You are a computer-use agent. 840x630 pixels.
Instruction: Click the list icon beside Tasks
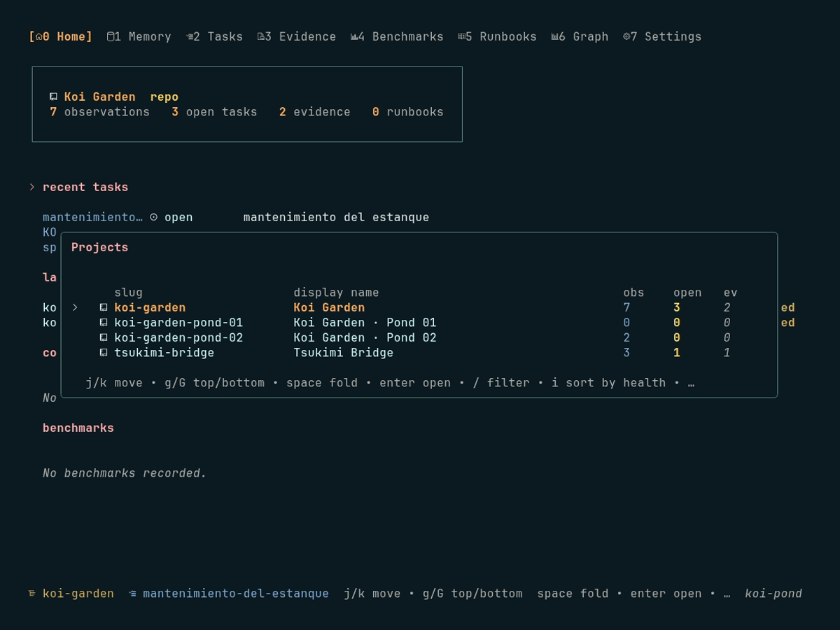[x=190, y=36]
